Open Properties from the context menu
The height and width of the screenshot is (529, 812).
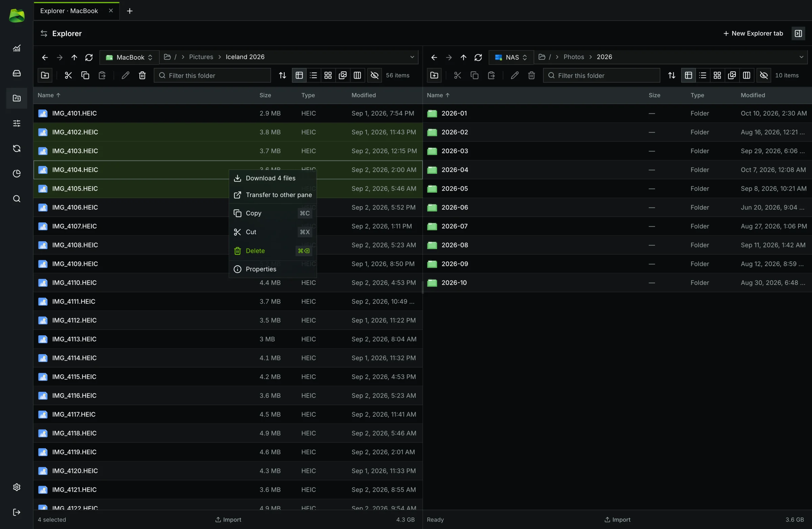coord(273,269)
